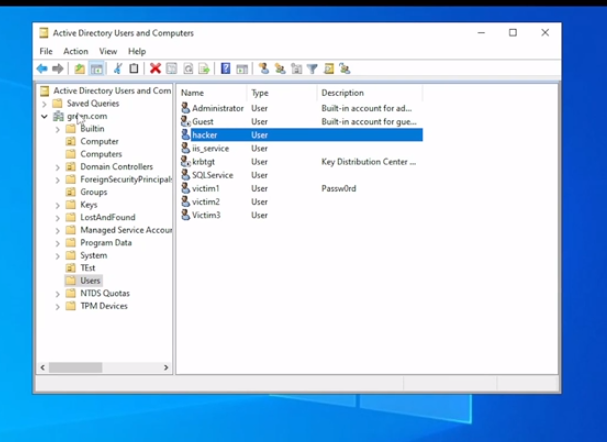This screenshot has width=607, height=442.
Task: Expand the LostAndFound container
Action: click(x=58, y=218)
